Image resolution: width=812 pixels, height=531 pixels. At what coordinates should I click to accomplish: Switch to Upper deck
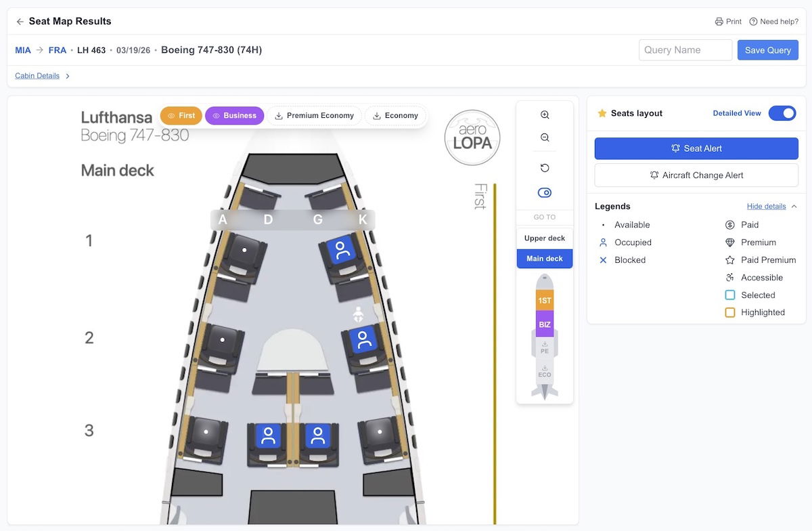click(545, 238)
